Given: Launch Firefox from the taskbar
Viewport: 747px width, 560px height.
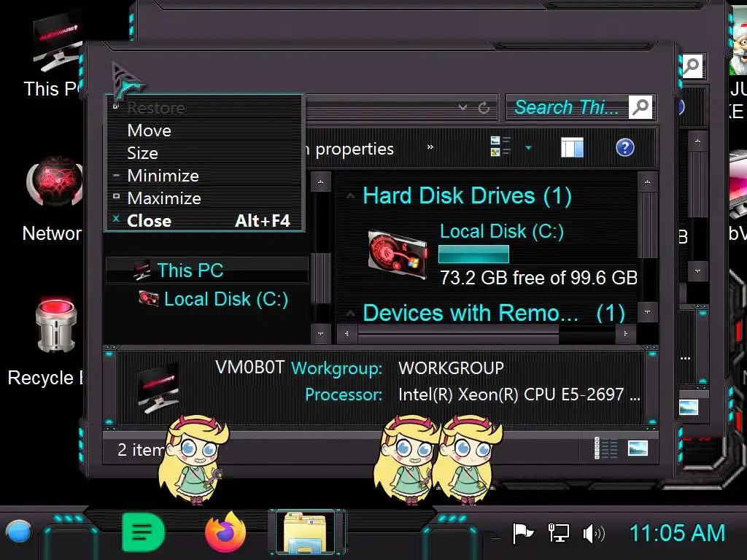Looking at the screenshot, I should 225,533.
